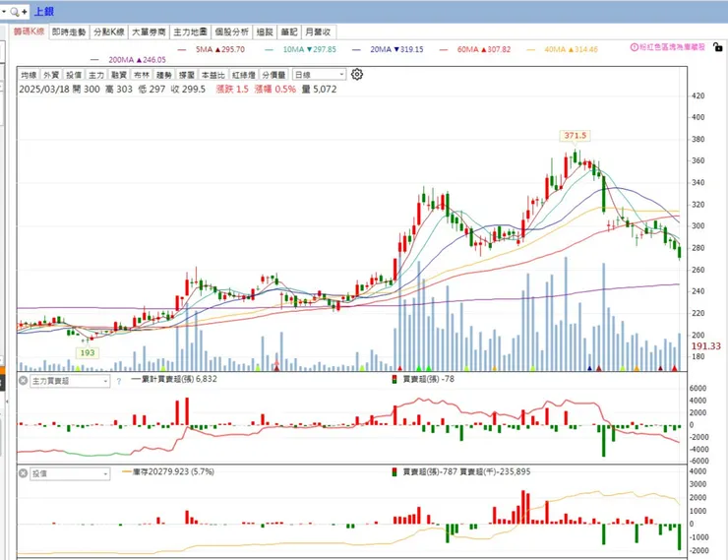
Task: Click the unlock padlock icon
Action: coord(717,47)
